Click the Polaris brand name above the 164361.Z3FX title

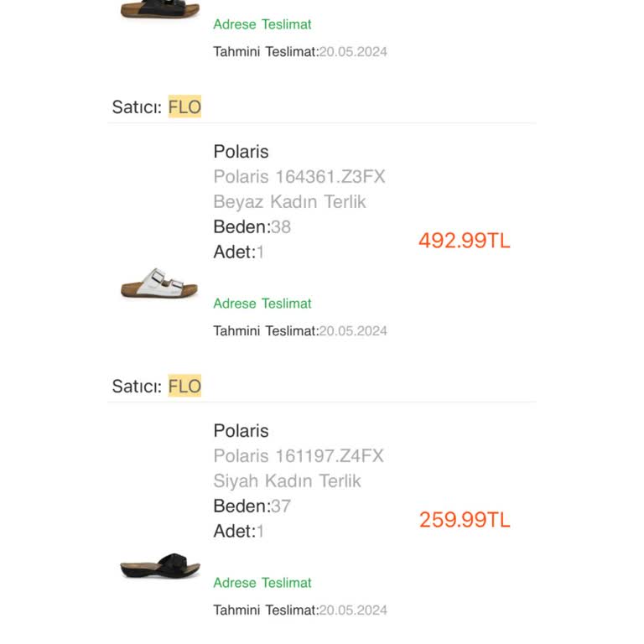pos(241,152)
